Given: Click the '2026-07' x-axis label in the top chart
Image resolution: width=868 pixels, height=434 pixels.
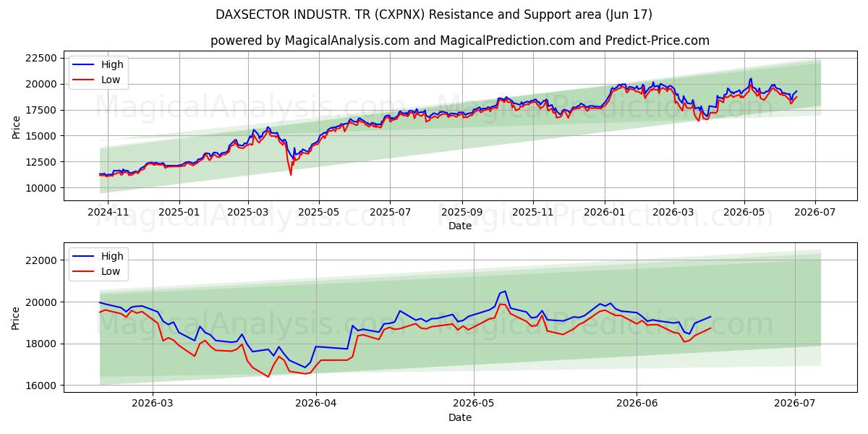Looking at the screenshot, I should (815, 213).
